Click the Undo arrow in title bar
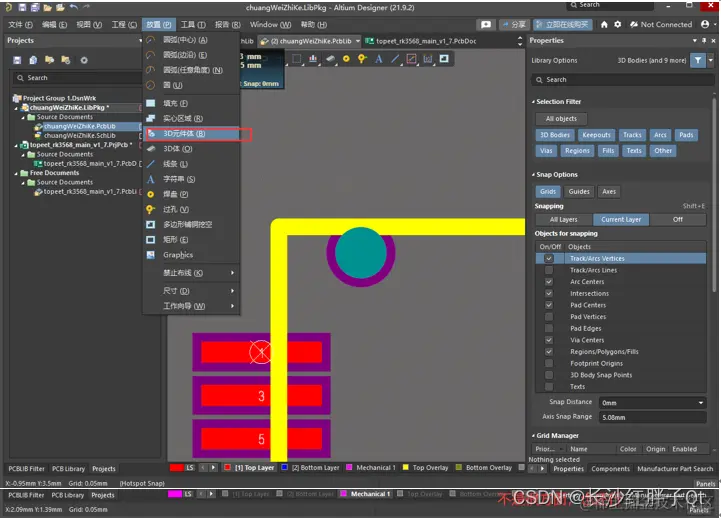721x518 pixels. 74,7
